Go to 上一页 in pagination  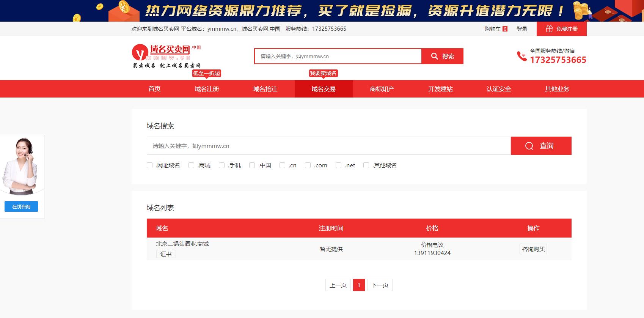(x=338, y=285)
